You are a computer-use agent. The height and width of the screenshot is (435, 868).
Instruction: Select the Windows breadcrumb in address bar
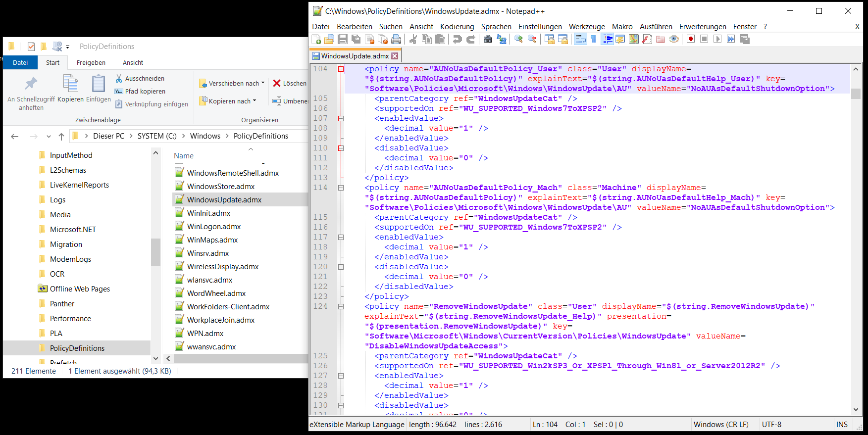tap(205, 136)
